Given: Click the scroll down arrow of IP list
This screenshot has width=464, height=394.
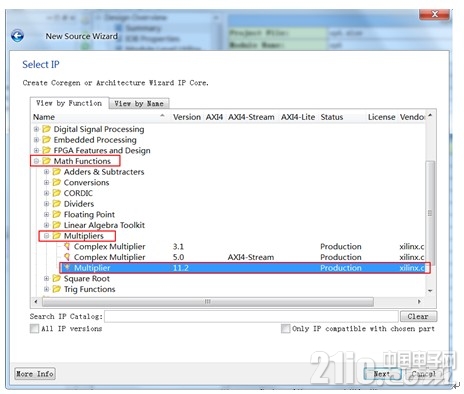Looking at the screenshot, I should [430, 291].
